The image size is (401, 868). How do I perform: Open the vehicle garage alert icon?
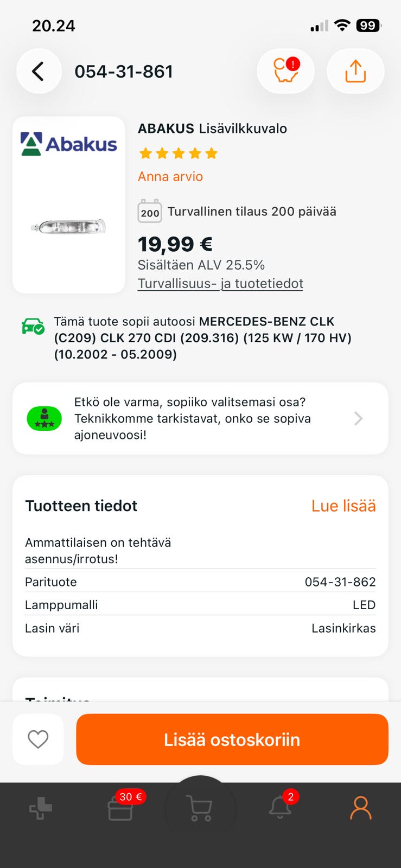285,71
